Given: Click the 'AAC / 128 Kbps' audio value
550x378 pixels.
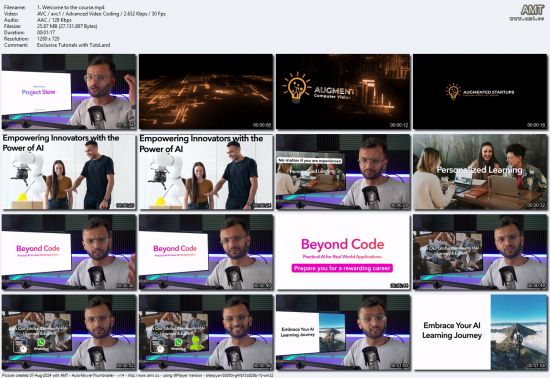Looking at the screenshot, I should pyautogui.click(x=54, y=20).
